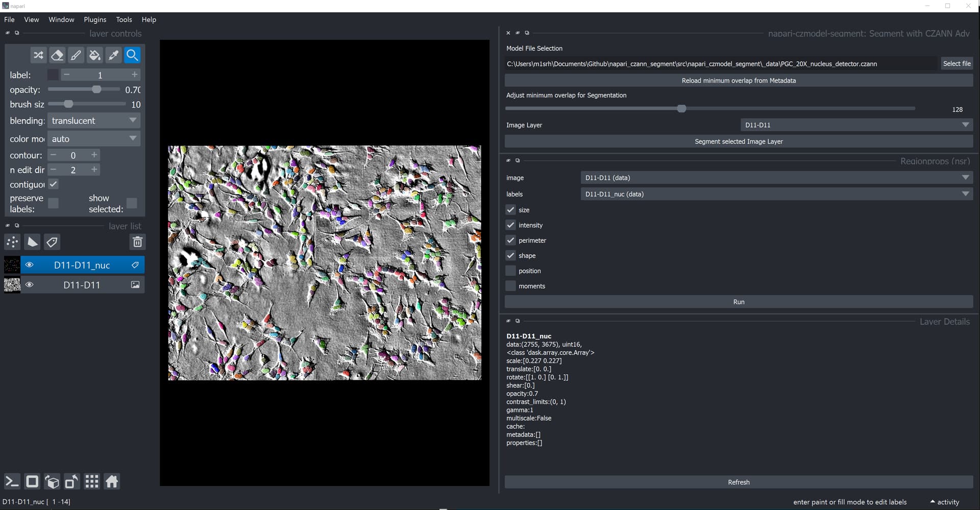Select the label eraser tool
Viewport: 980px width, 510px height.
57,55
